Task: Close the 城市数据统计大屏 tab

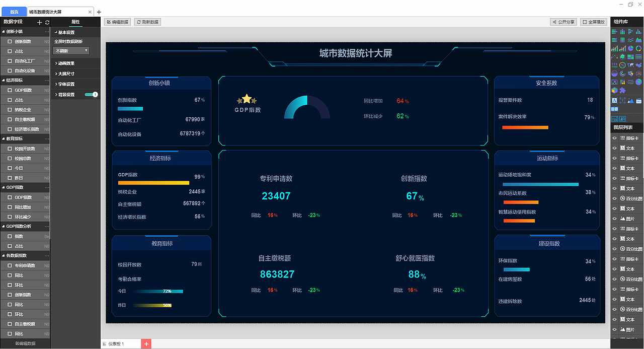Action: point(90,12)
